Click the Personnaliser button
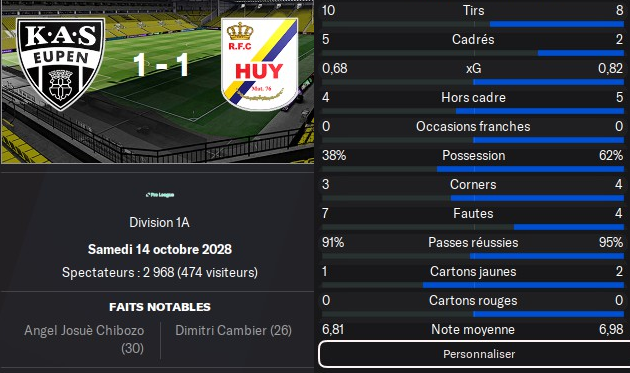 [x=476, y=354]
